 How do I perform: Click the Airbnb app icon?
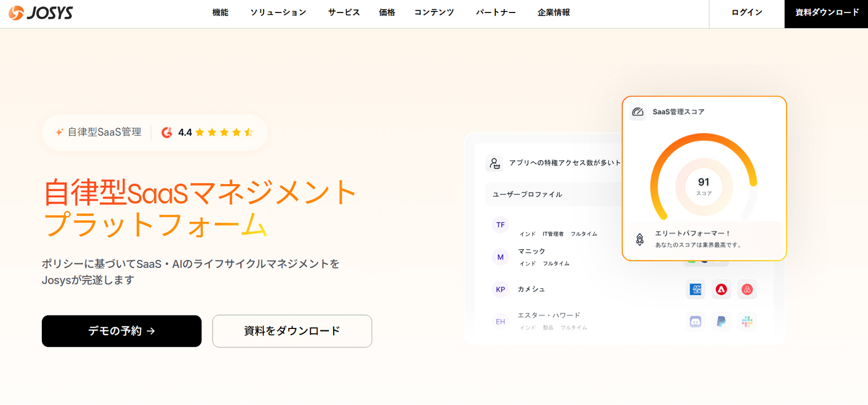pyautogui.click(x=747, y=289)
